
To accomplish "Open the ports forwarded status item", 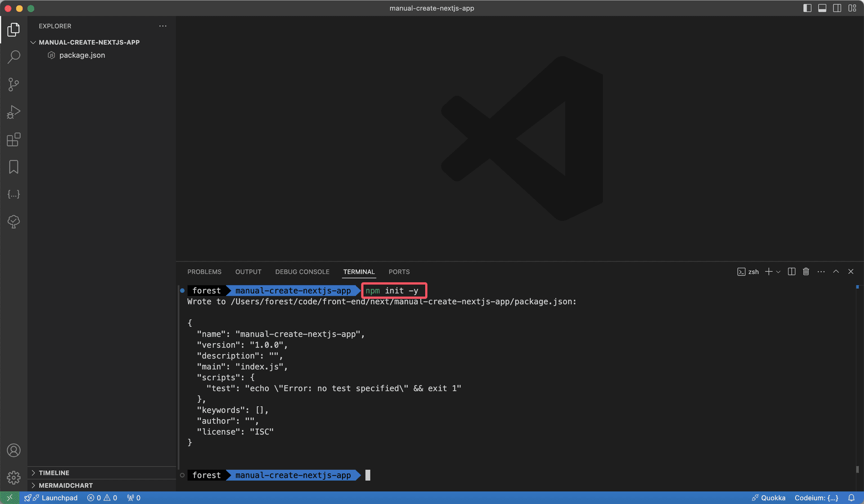I will (x=134, y=498).
